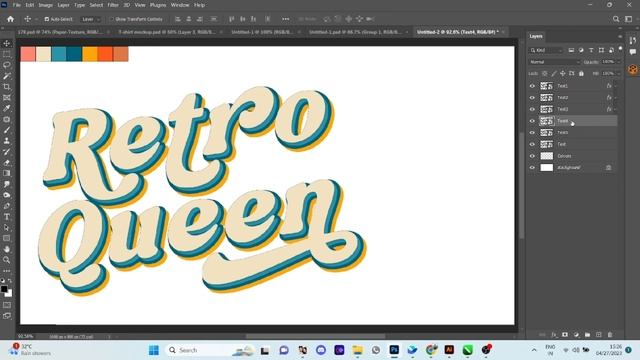Open Windows Start button on taskbar
The height and width of the screenshot is (360, 640).
tap(154, 350)
